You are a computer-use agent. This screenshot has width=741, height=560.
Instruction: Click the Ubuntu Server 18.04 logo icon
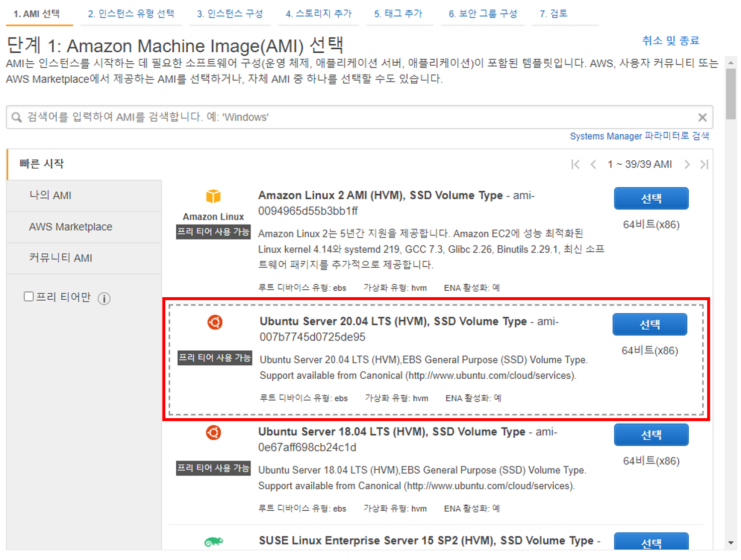pos(213,433)
